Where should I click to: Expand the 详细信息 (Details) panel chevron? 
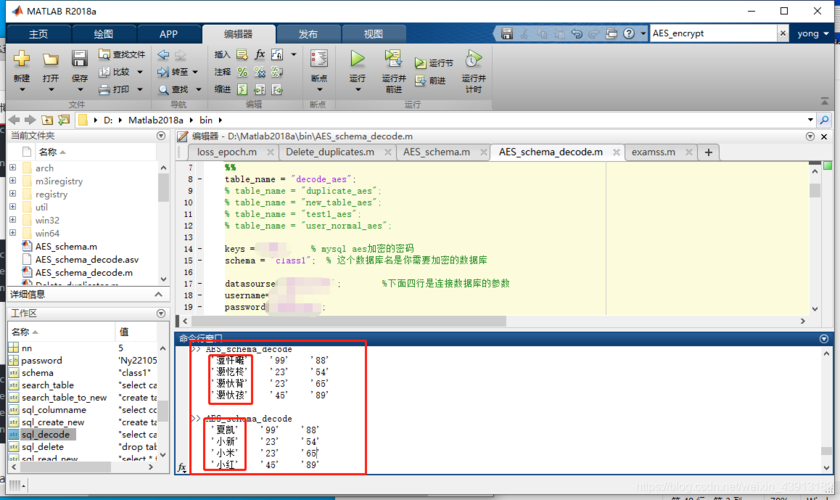point(159,294)
